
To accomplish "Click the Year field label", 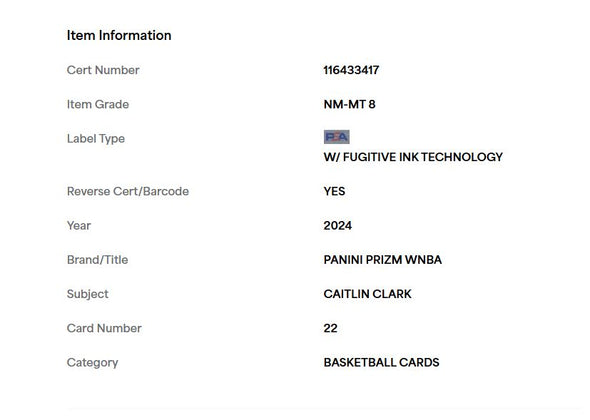I will coord(79,225).
